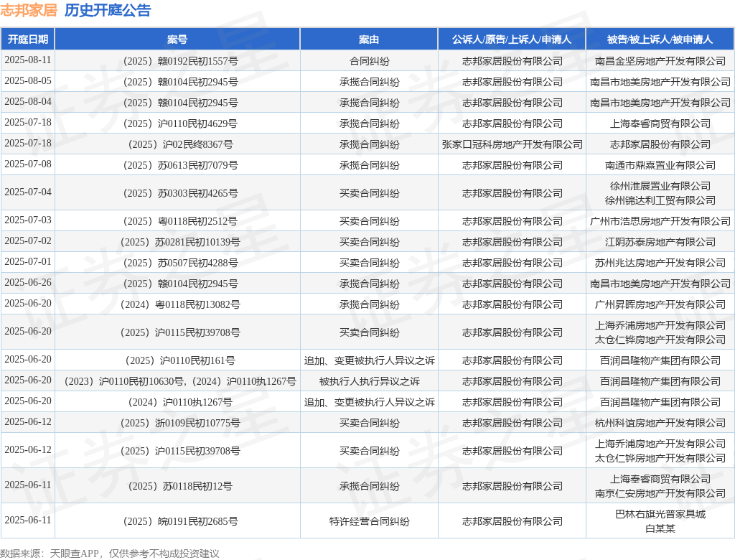Click defendant 白某某
The height and width of the screenshot is (560, 735).
[660, 528]
